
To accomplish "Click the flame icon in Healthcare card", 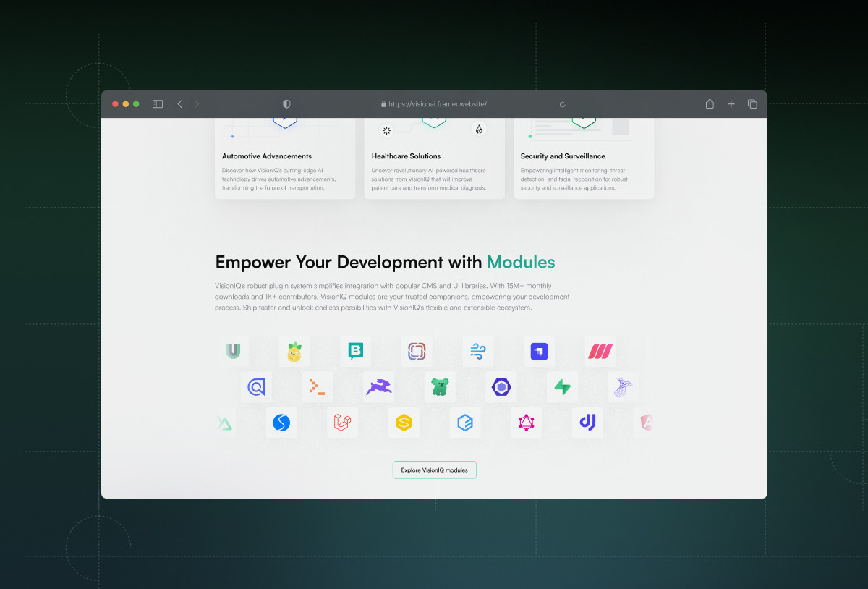I will click(x=478, y=130).
